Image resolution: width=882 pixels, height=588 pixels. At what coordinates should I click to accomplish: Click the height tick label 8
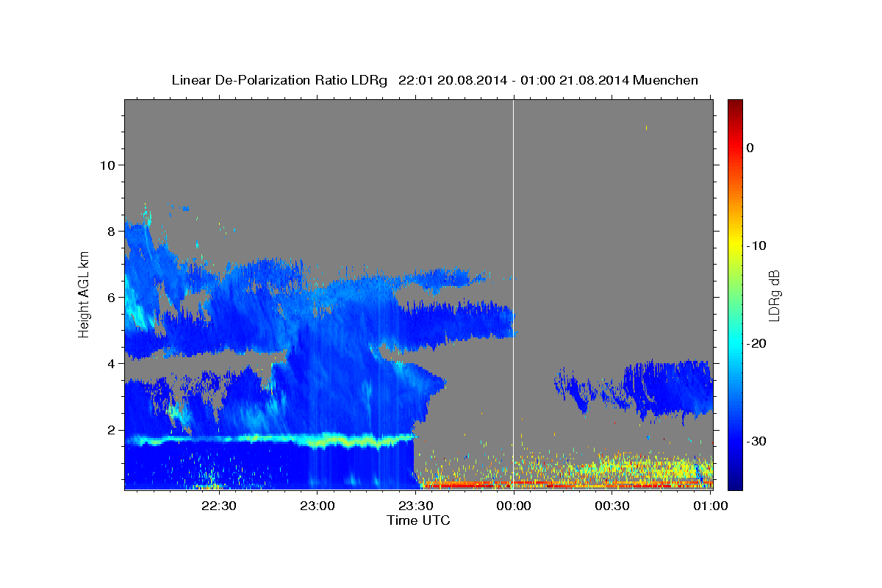pos(111,231)
